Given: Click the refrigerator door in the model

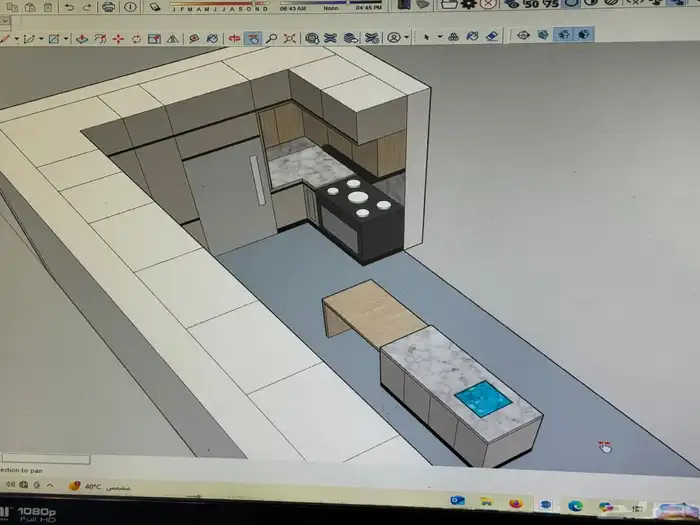Looking at the screenshot, I should (x=230, y=196).
